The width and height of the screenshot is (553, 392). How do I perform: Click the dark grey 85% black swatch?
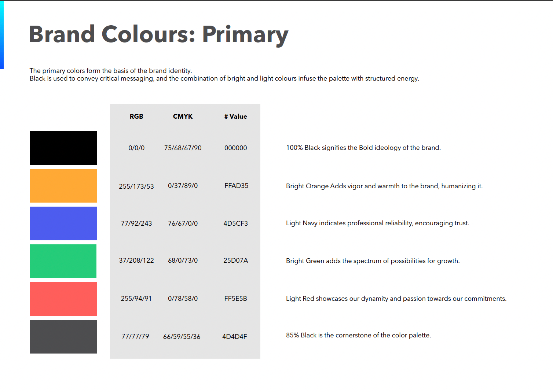(x=63, y=337)
